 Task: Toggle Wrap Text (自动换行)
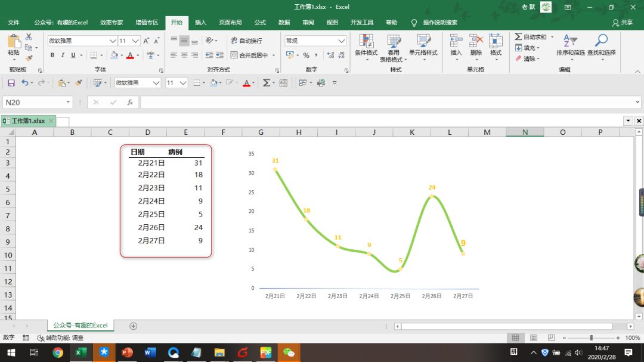tap(246, 41)
